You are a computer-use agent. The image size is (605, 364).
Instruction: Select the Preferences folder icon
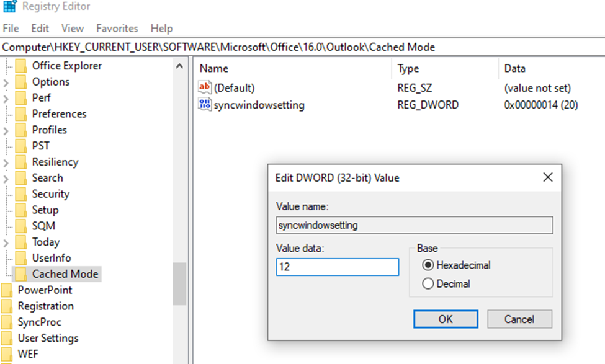[21, 114]
